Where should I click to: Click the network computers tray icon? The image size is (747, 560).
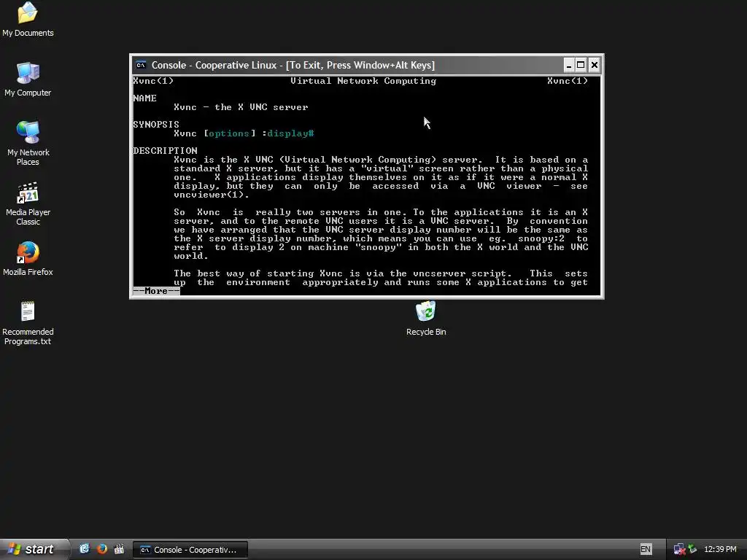[679, 549]
